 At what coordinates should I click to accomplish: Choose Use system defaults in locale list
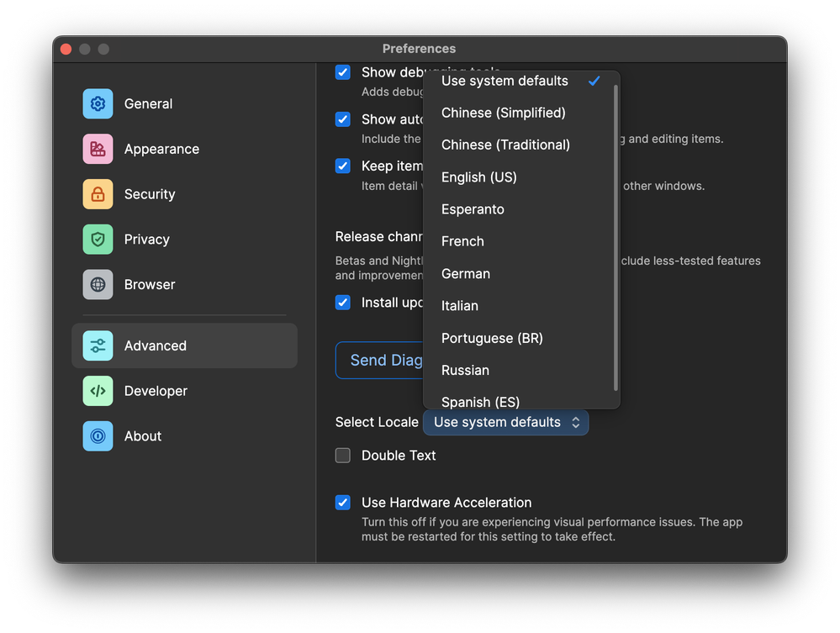(x=505, y=81)
